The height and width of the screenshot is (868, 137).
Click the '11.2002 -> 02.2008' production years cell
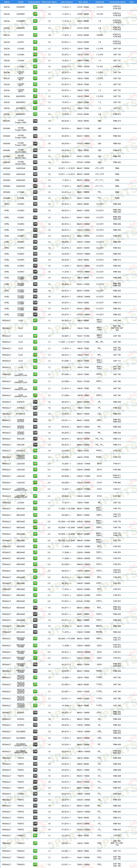click(66, 508)
